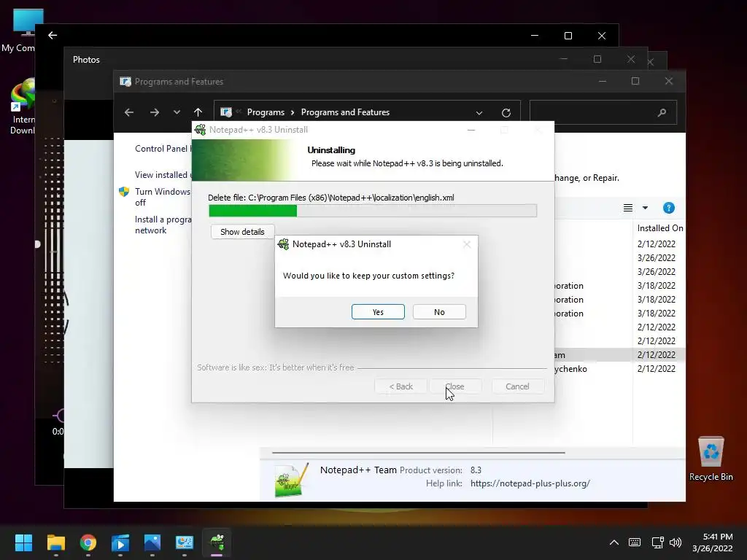Screen dimensions: 747x560
Task: Open File Explorer from taskbar
Action: pyautogui.click(x=55, y=542)
